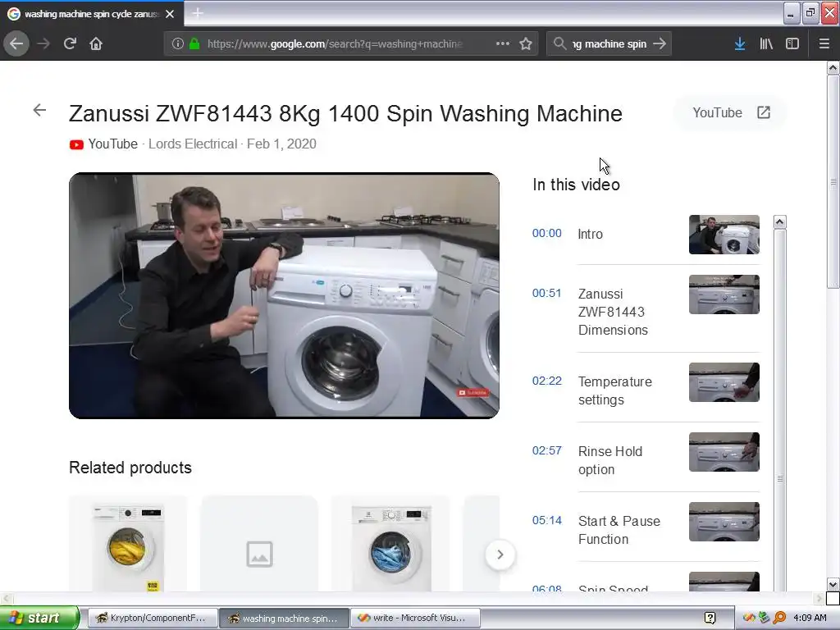Open site information (i) icon
Viewport: 840px width, 630px height.
[178, 43]
